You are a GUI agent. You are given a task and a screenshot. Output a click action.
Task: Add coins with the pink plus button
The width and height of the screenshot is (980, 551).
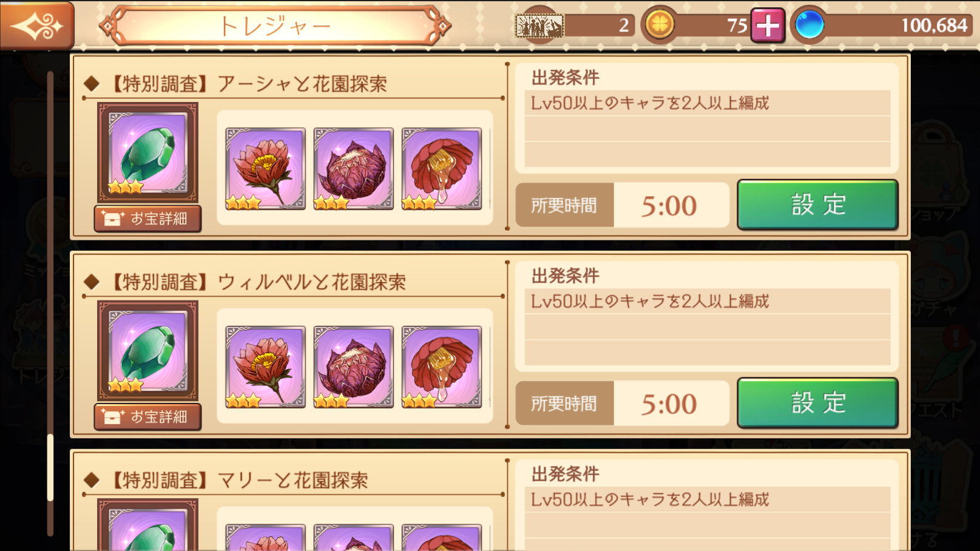[x=768, y=25]
